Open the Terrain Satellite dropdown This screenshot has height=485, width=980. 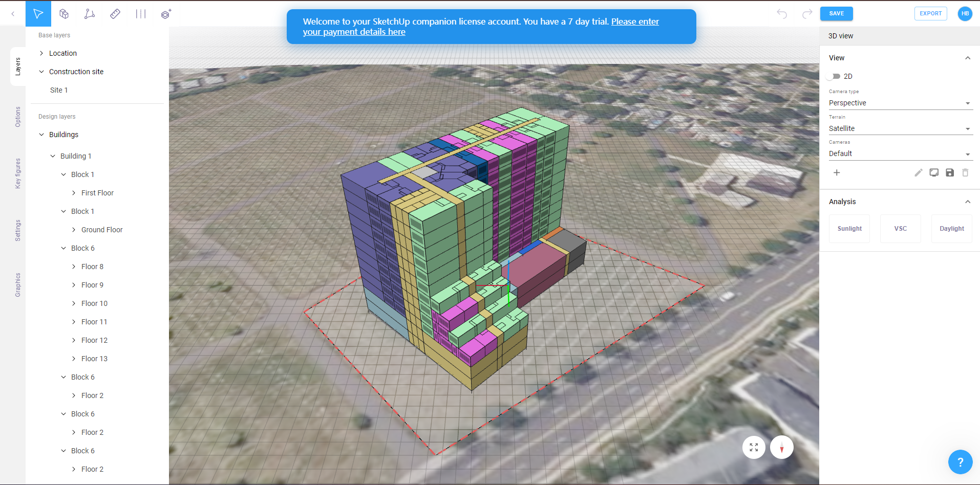(x=900, y=128)
